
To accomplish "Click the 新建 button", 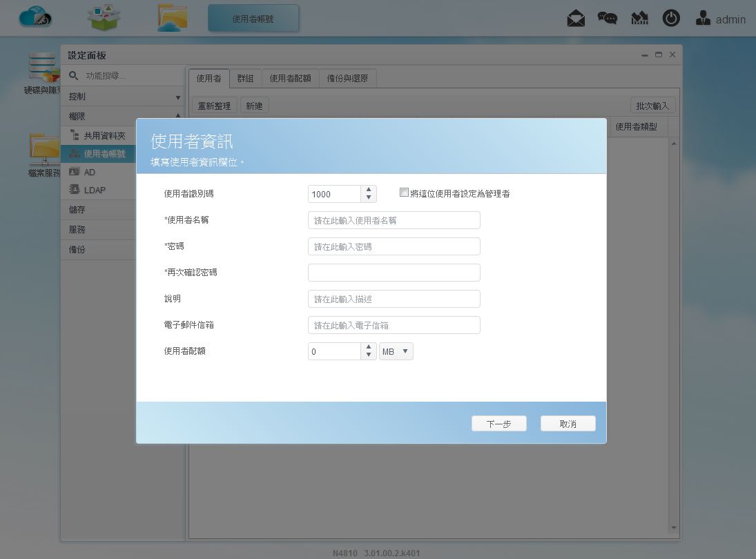I will [x=255, y=106].
